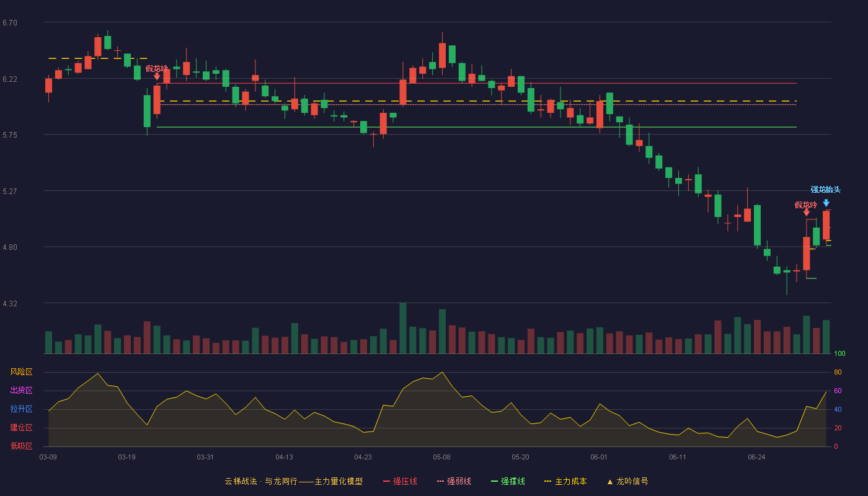Click the 03-31 date label
This screenshot has width=868, height=496.
pos(205,457)
